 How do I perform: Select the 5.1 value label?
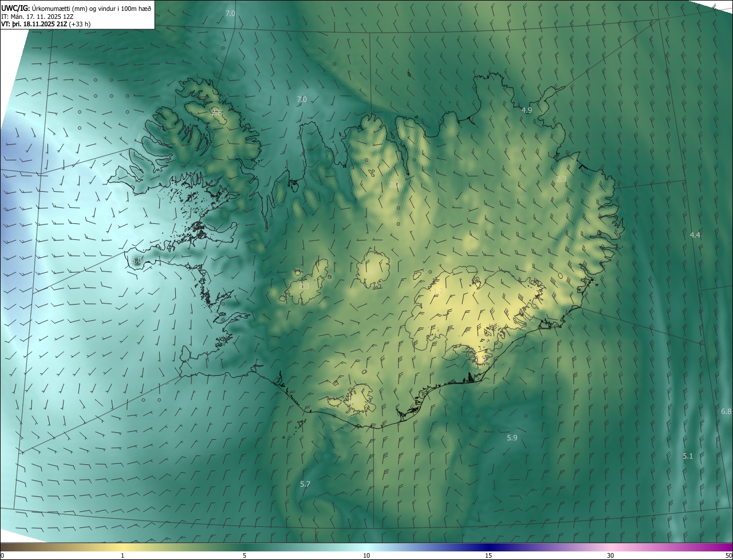(688, 456)
